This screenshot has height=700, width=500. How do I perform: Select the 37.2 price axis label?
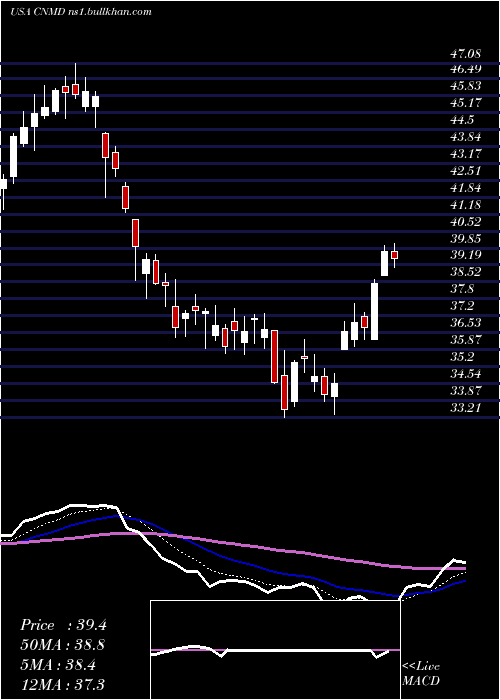click(462, 305)
